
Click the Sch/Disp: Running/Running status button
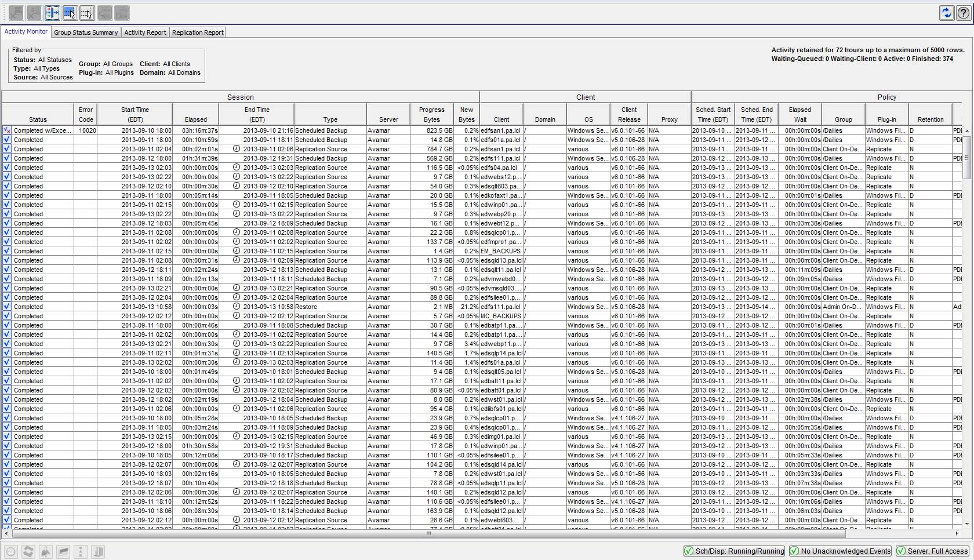(734, 551)
